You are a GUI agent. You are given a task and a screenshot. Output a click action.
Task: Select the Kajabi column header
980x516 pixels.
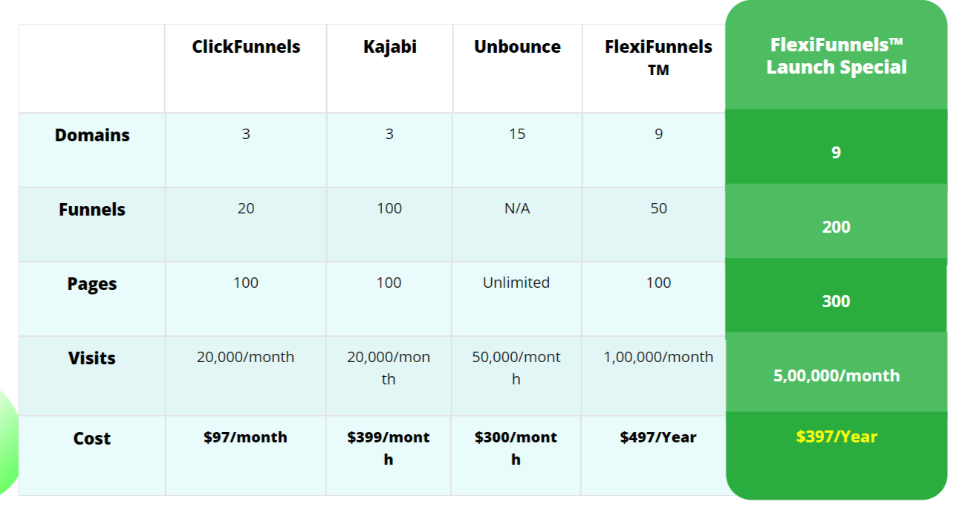click(389, 47)
